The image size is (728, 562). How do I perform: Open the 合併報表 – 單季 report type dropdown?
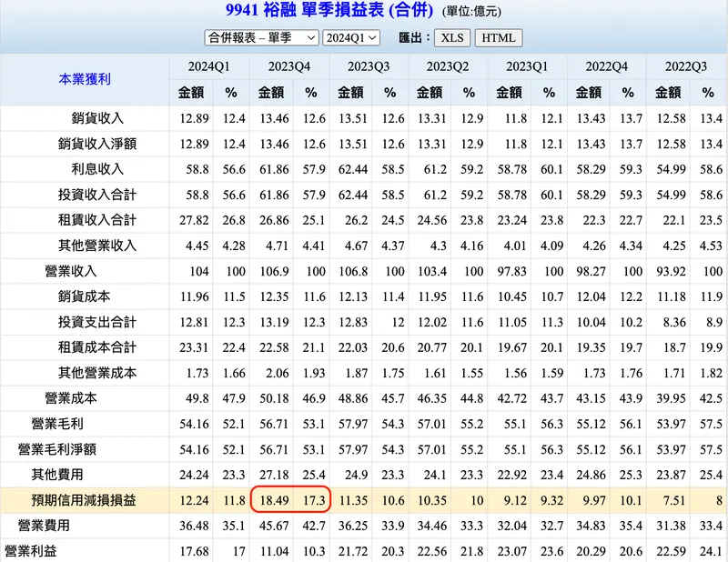(x=261, y=37)
